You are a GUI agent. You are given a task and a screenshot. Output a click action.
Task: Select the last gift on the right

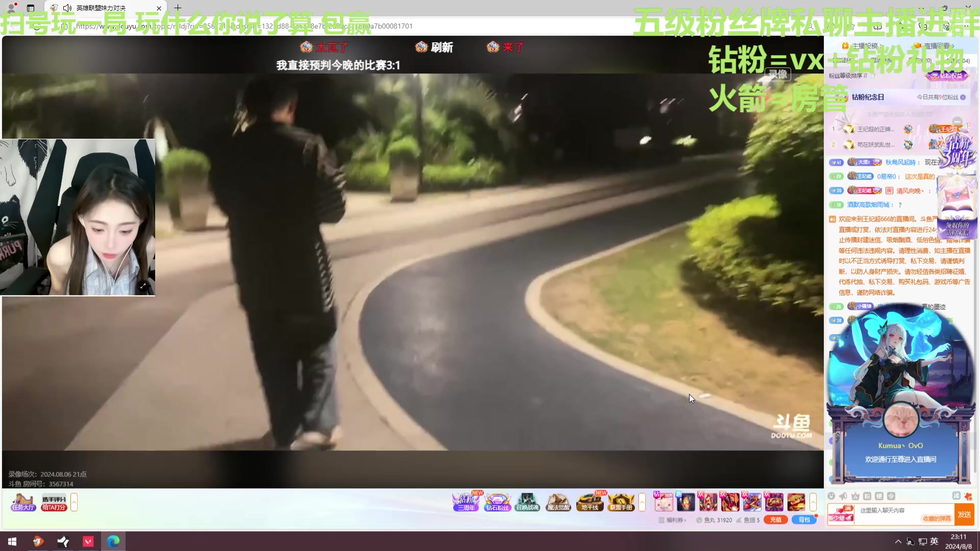pos(796,502)
